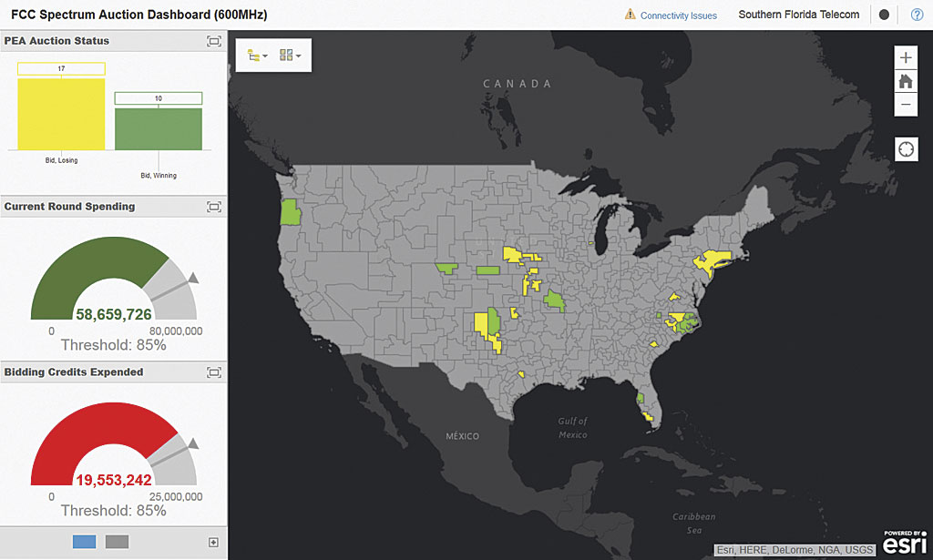Click the expand icon at panel bottom

pos(213,542)
